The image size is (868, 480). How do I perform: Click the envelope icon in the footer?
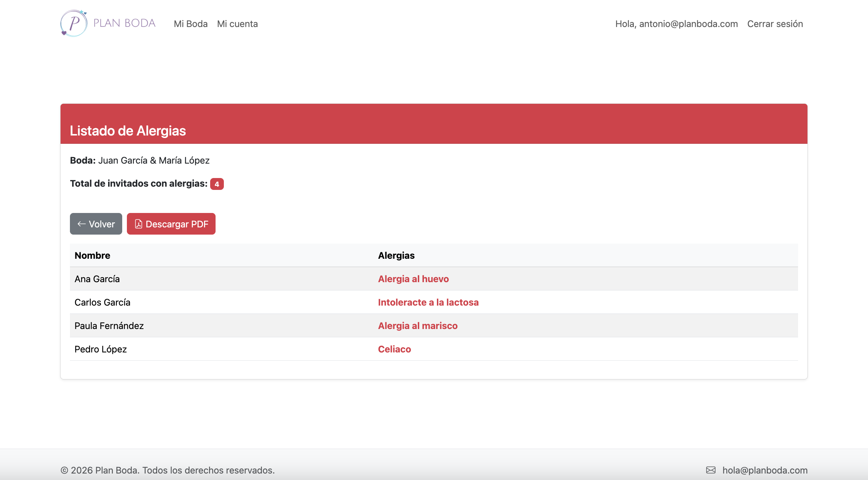click(711, 470)
